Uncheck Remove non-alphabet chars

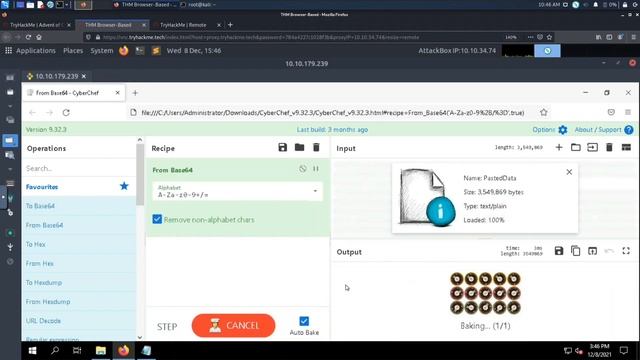point(157,219)
